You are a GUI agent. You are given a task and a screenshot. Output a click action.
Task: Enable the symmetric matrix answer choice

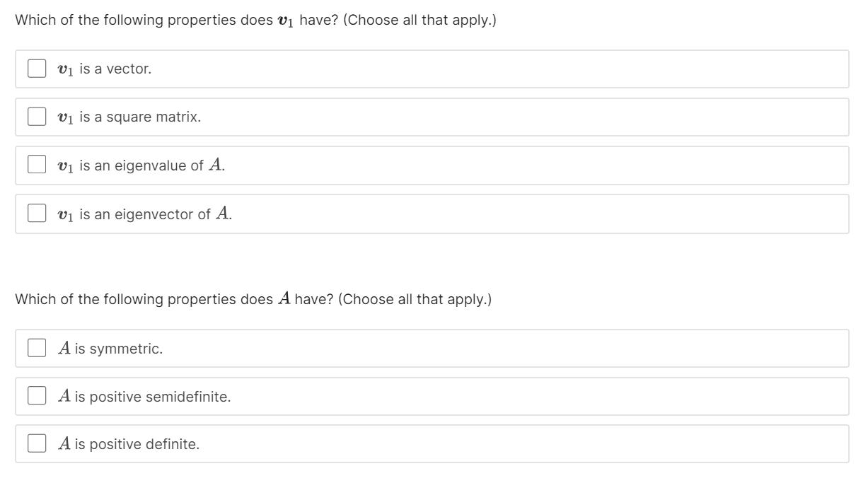click(36, 347)
